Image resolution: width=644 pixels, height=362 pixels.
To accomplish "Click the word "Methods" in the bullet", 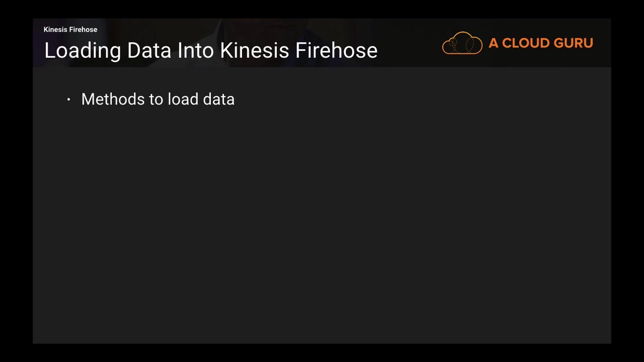I will pyautogui.click(x=113, y=99).
